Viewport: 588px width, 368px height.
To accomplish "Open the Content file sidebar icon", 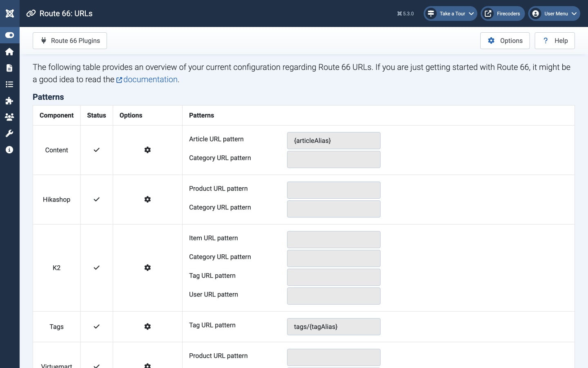I will coord(9,68).
